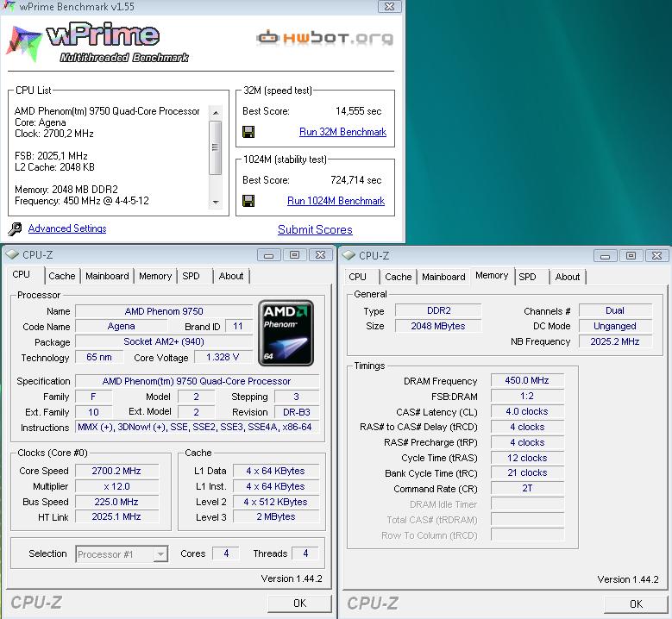Click the right CPU-Z title bar icon
This screenshot has width=672, height=619.
[349, 256]
